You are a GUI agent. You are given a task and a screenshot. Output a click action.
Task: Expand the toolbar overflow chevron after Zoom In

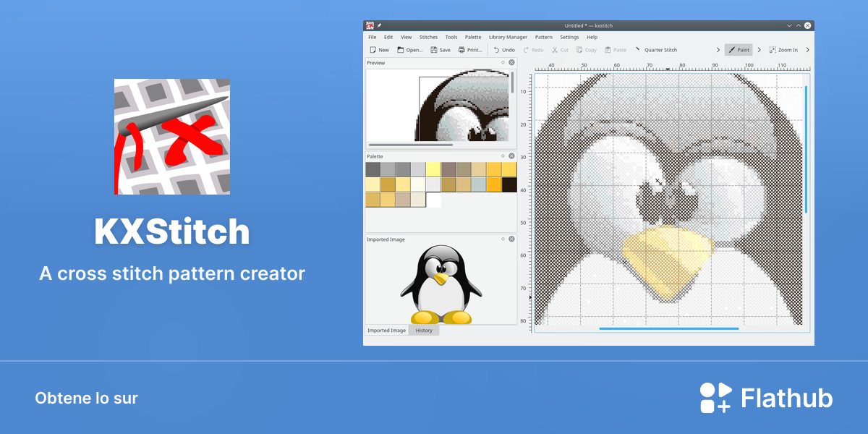(x=807, y=50)
